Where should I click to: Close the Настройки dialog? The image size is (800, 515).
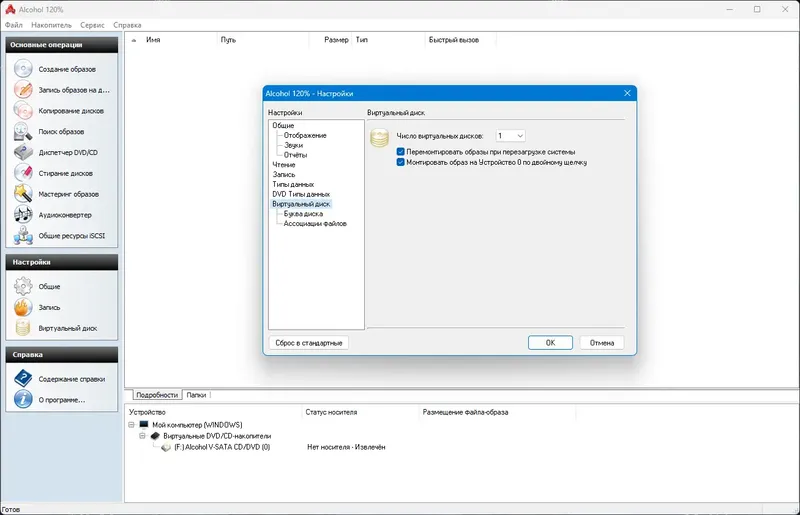627,93
